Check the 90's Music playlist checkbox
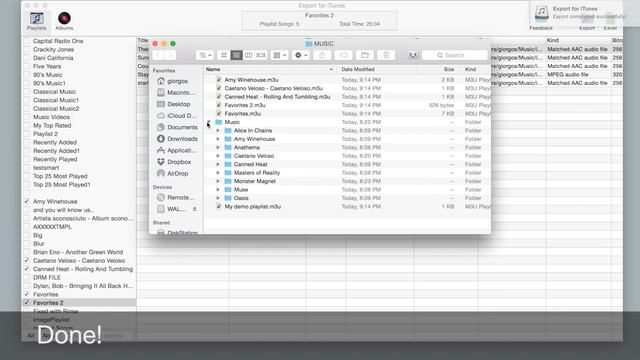Screen dimensions: 640x360 27,75
